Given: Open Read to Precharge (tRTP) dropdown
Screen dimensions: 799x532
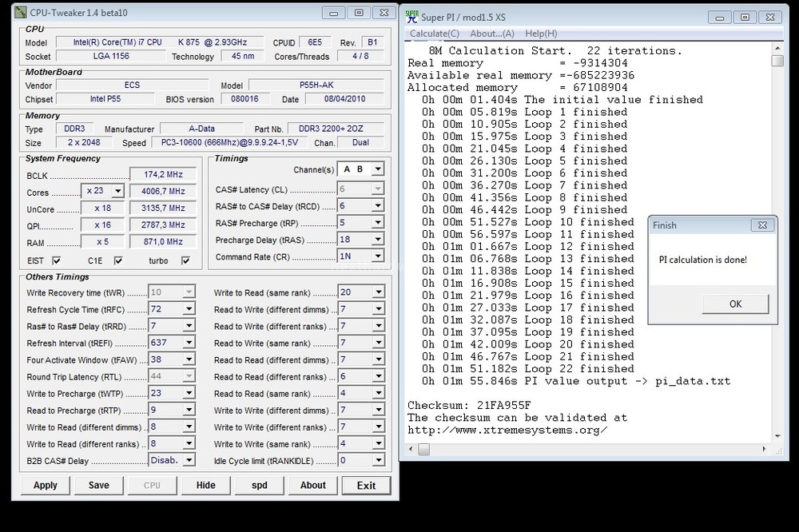Looking at the screenshot, I should pos(189,410).
